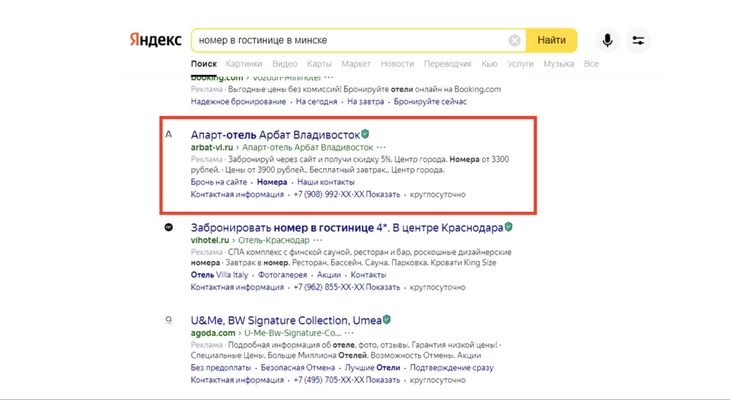Open the На завтра link
Screen dimensions: 730x400
point(365,102)
